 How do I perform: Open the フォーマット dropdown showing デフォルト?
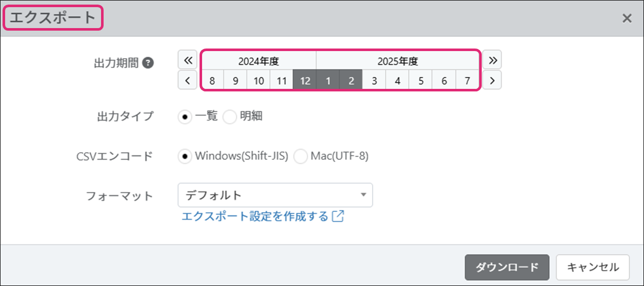pos(275,195)
